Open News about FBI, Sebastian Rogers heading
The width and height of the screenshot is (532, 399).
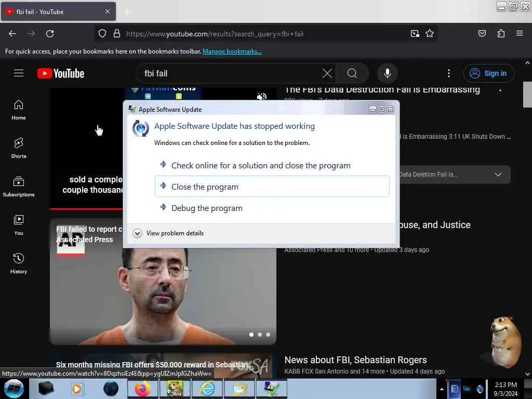pyautogui.click(x=355, y=360)
